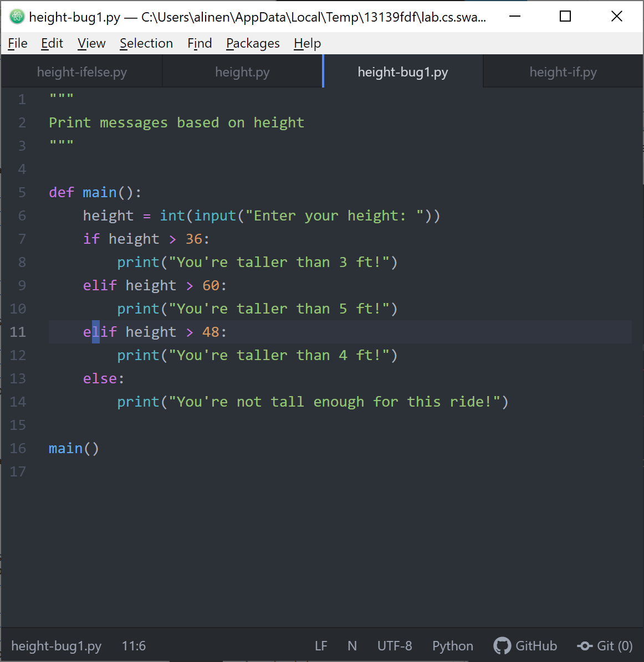Switch to the height-ifelse.py tab
Viewport: 644px width, 662px height.
pos(82,72)
